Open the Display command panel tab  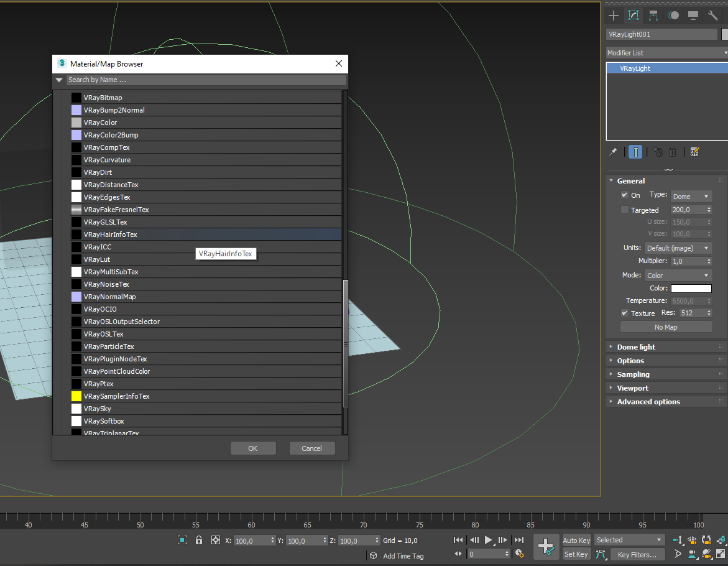(x=693, y=16)
